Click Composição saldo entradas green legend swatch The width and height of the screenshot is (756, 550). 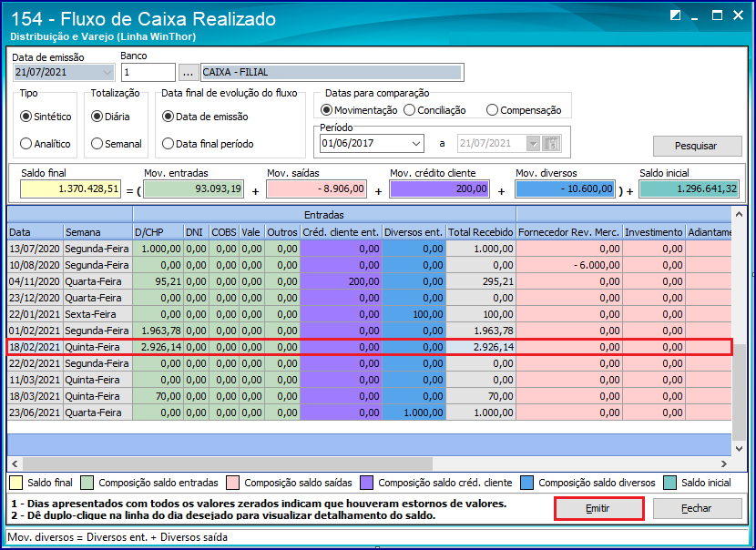coord(87,483)
